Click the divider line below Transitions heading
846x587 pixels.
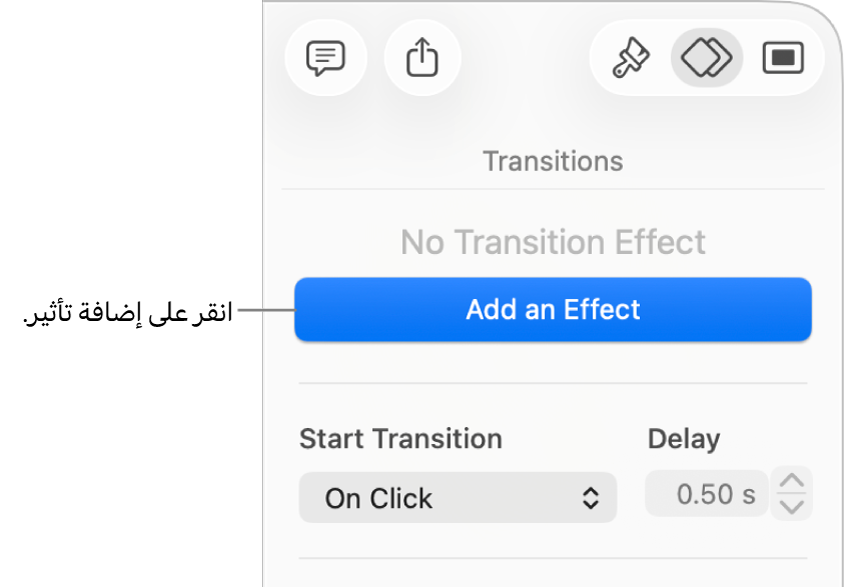tap(553, 189)
